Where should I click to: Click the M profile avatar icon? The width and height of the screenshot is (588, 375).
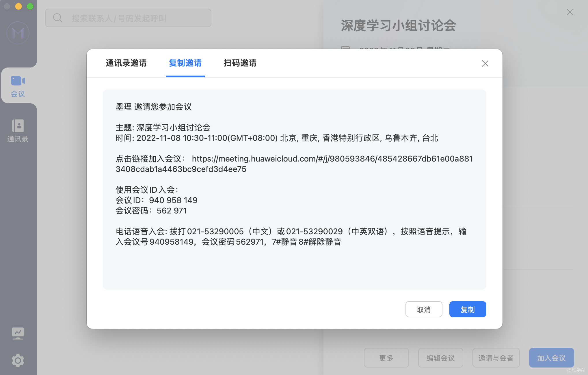tap(18, 33)
